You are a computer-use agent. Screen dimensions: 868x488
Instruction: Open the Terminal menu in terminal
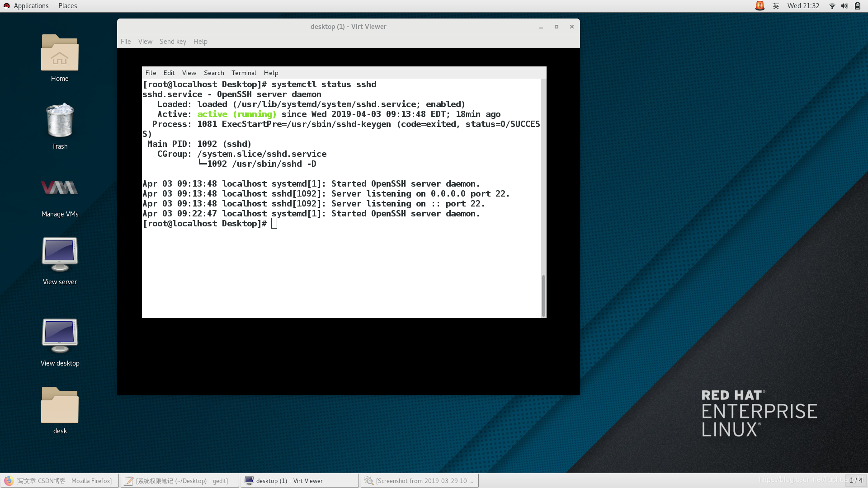244,73
